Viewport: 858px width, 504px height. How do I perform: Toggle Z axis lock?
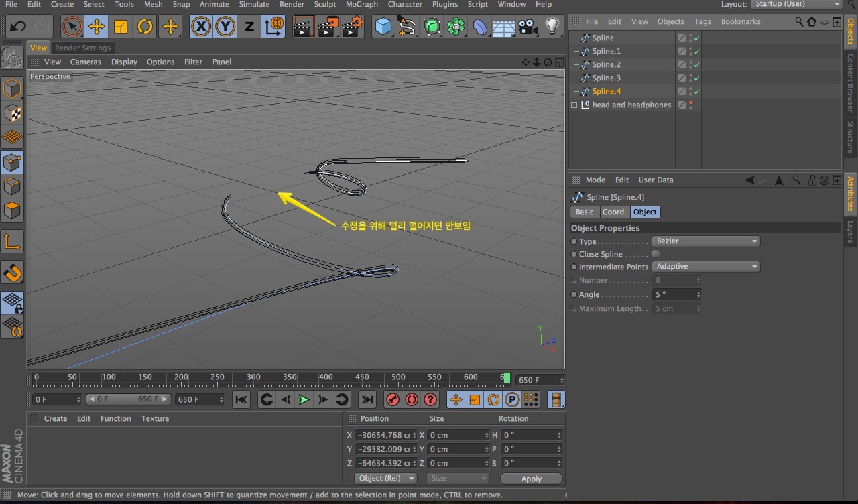249,27
